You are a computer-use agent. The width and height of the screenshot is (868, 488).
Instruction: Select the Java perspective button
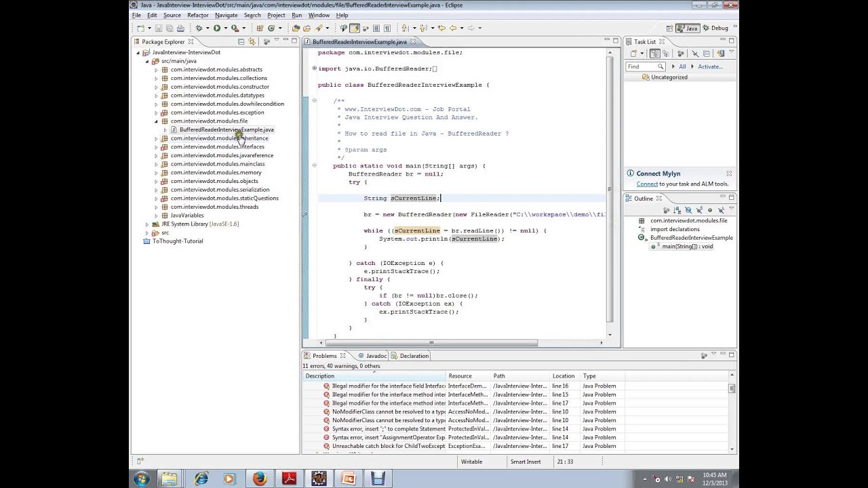688,28
